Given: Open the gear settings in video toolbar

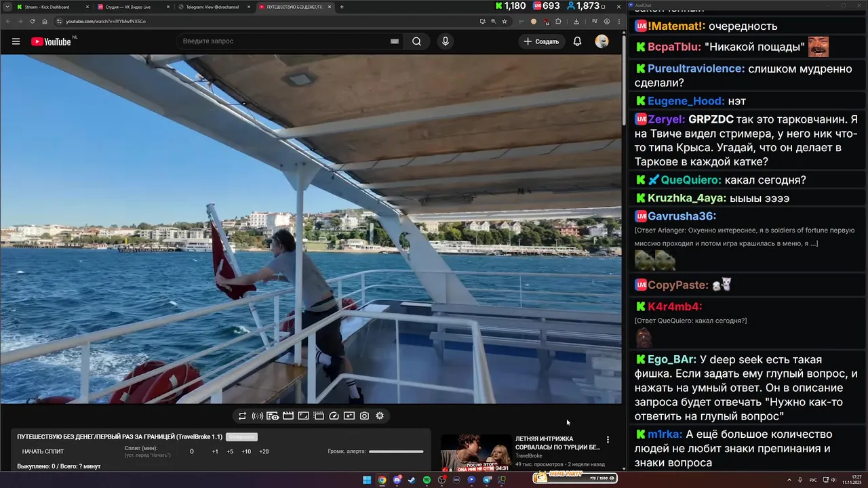Looking at the screenshot, I should point(380,415).
